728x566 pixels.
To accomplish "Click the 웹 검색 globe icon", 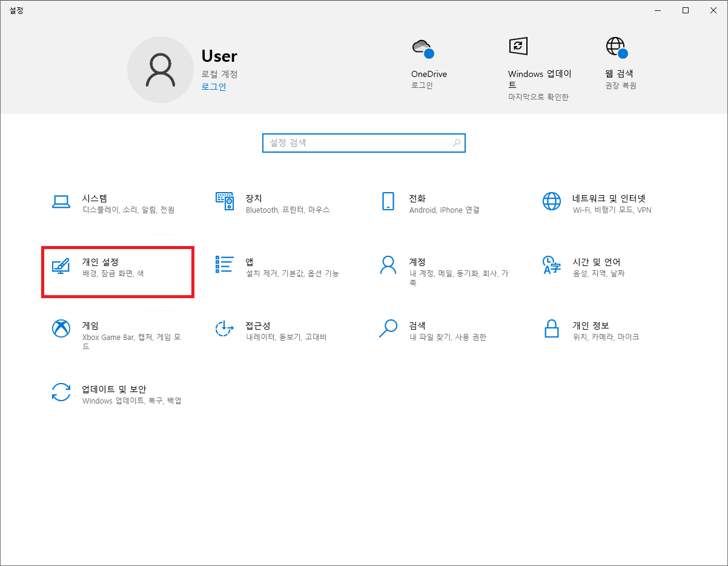I will point(617,47).
